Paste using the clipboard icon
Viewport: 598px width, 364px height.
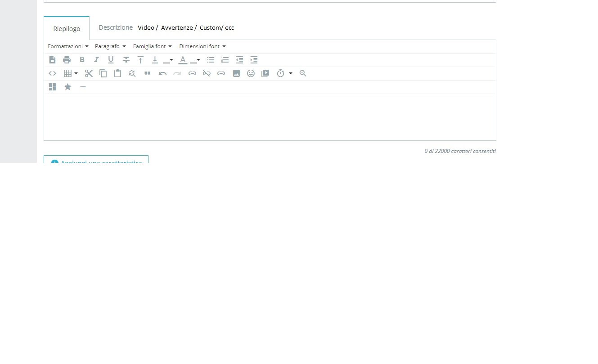(x=117, y=73)
